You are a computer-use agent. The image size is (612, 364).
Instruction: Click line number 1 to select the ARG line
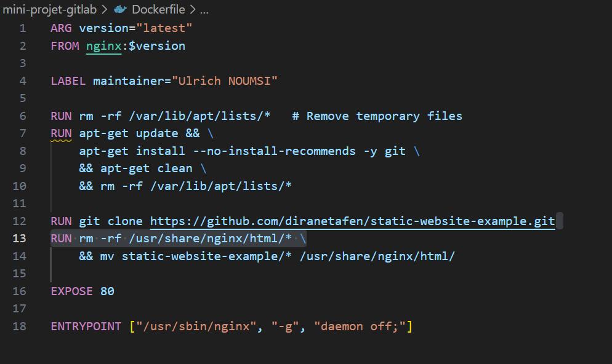(x=22, y=28)
